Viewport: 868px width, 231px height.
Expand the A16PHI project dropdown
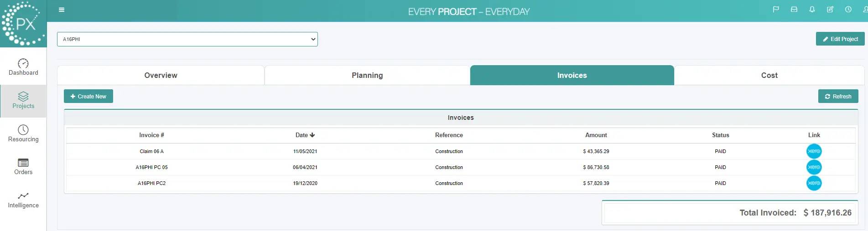tap(187, 39)
